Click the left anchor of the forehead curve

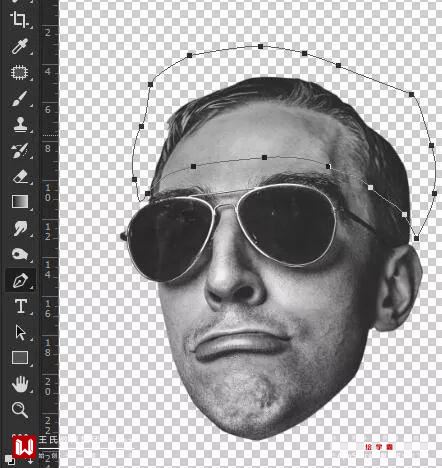click(x=193, y=166)
